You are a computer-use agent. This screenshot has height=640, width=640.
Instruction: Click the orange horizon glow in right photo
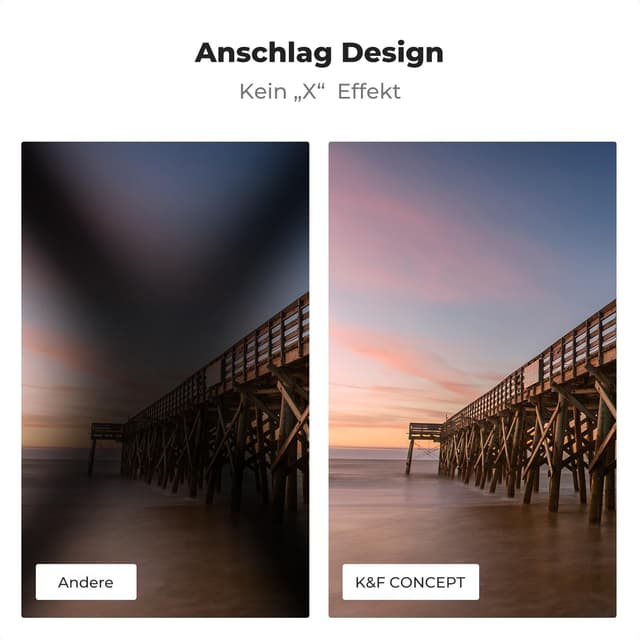click(x=367, y=433)
